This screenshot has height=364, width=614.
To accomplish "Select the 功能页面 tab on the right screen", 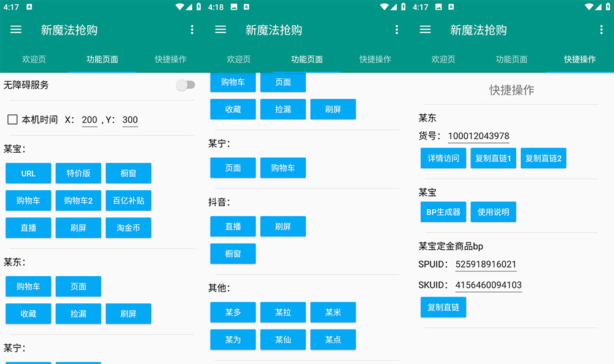I will click(x=511, y=60).
